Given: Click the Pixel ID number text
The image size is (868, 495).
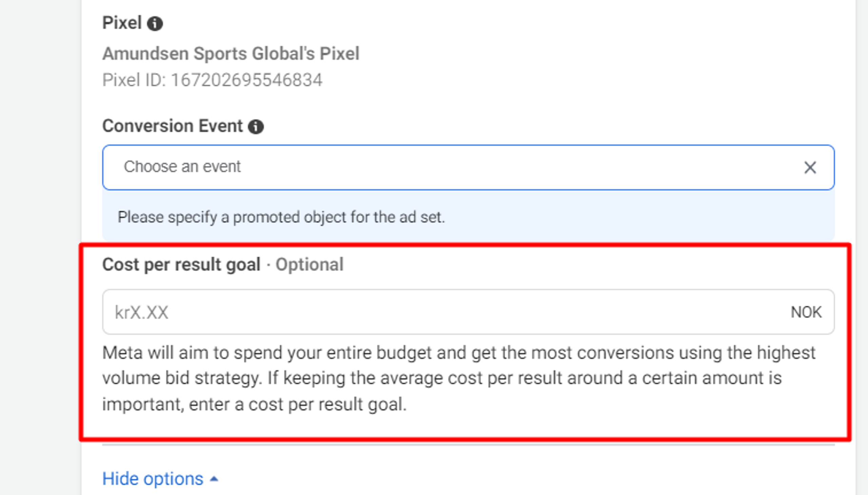Looking at the screenshot, I should 246,80.
